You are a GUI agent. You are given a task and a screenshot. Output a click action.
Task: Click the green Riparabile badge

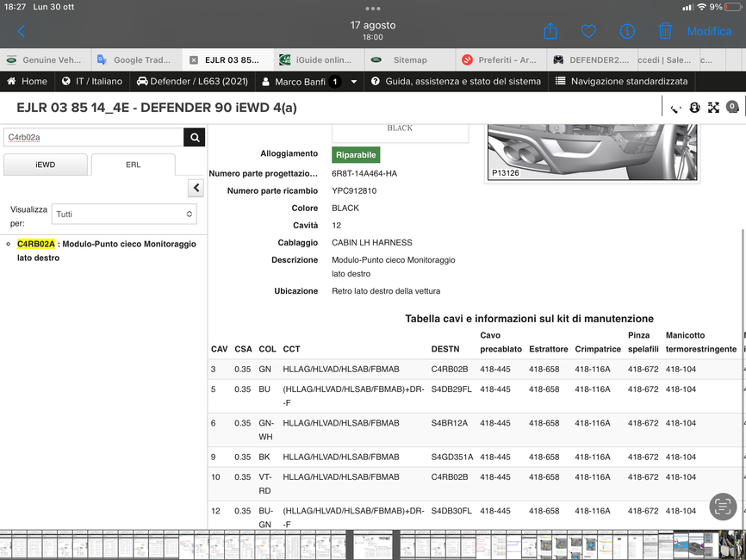click(356, 154)
